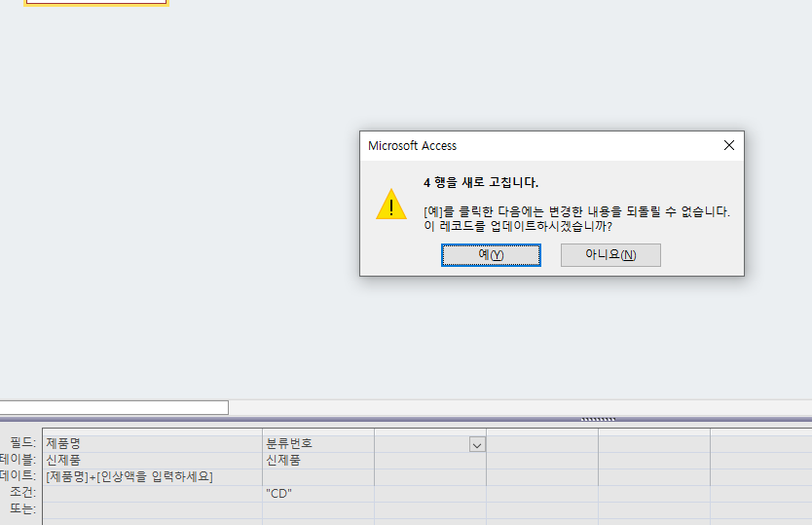Open the field dropdown in the third column
This screenshot has width=812, height=525.
(477, 444)
